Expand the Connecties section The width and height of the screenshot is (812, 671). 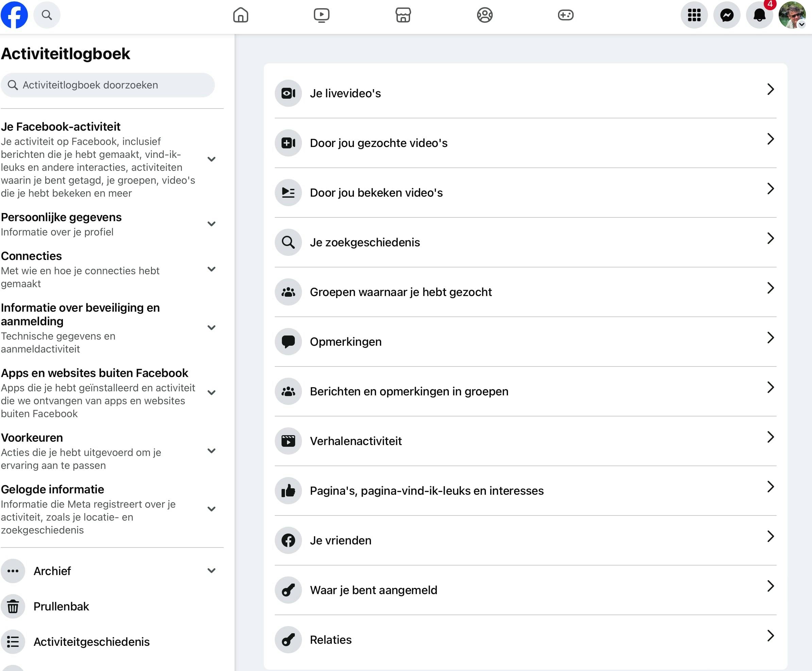click(211, 269)
